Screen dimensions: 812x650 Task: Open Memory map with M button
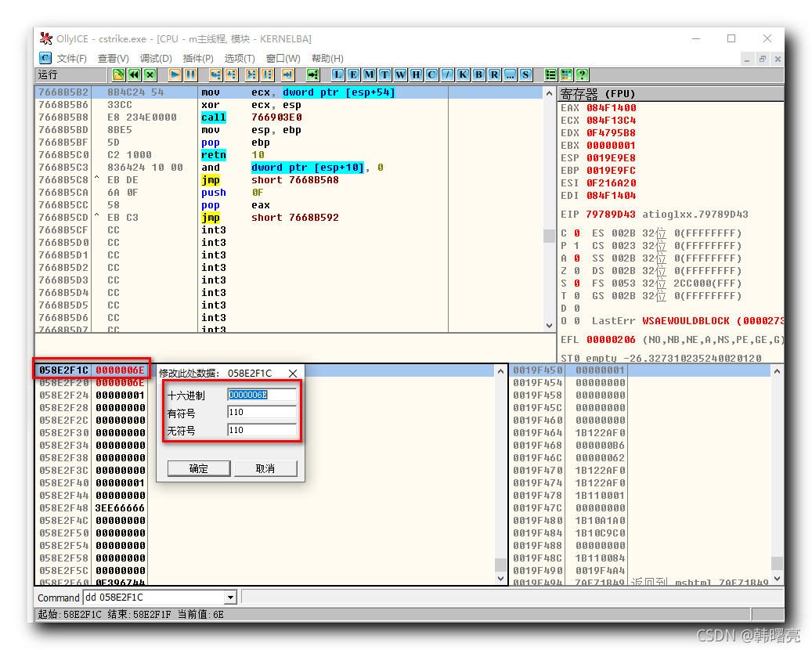[x=369, y=74]
